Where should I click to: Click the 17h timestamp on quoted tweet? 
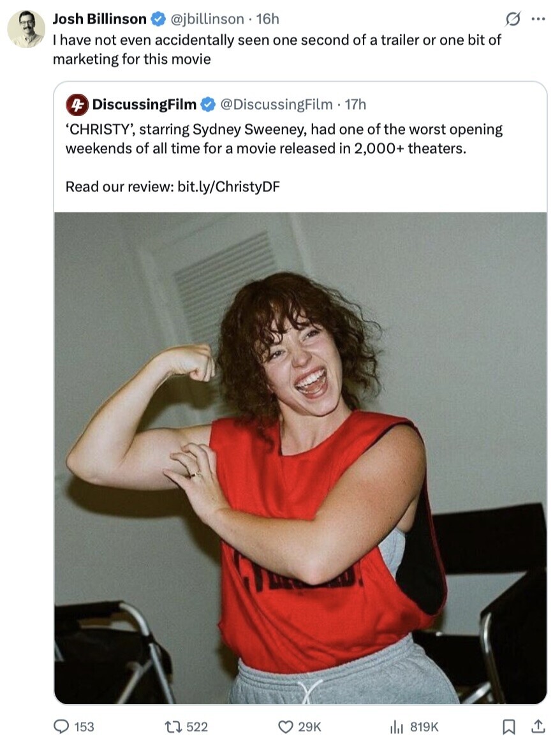[x=355, y=104]
